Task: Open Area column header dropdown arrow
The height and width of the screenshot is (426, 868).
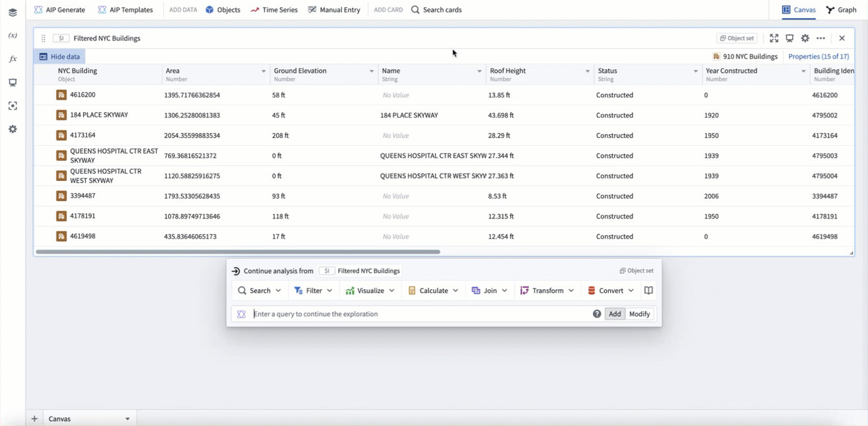Action: 263,71
